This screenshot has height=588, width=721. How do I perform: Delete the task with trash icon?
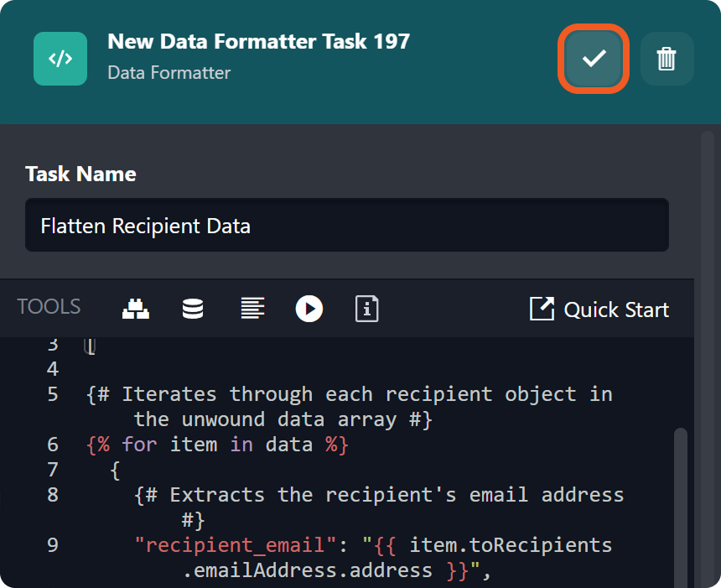coord(667,59)
